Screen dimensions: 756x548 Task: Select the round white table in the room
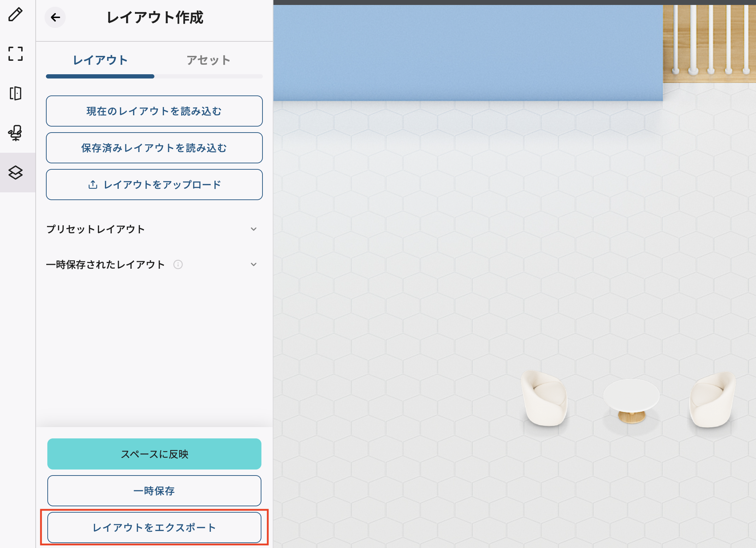pyautogui.click(x=631, y=401)
